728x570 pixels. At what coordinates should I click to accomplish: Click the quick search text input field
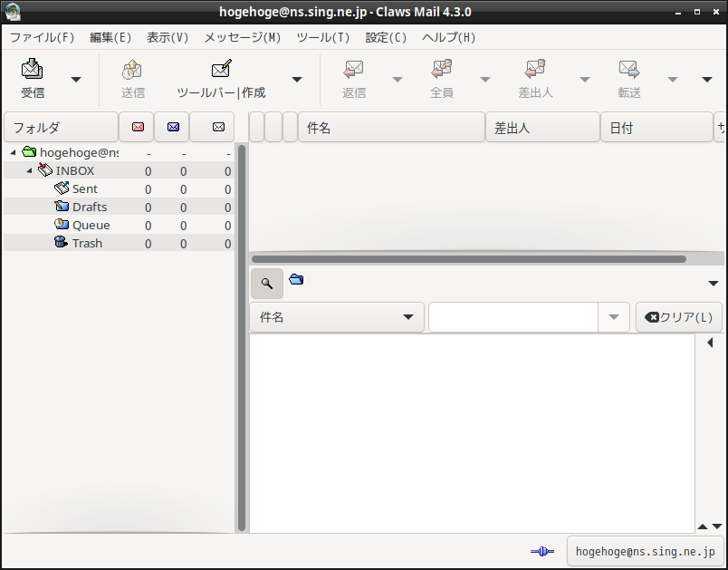click(x=513, y=317)
